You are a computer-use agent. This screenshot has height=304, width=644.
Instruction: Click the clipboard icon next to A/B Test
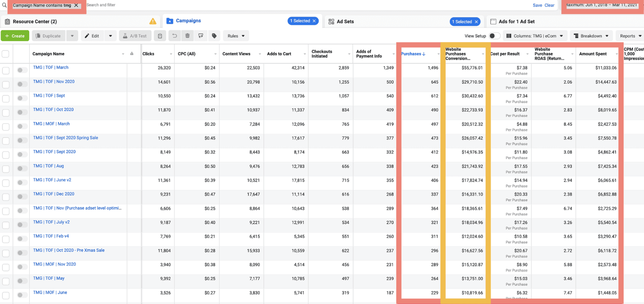[x=160, y=36]
